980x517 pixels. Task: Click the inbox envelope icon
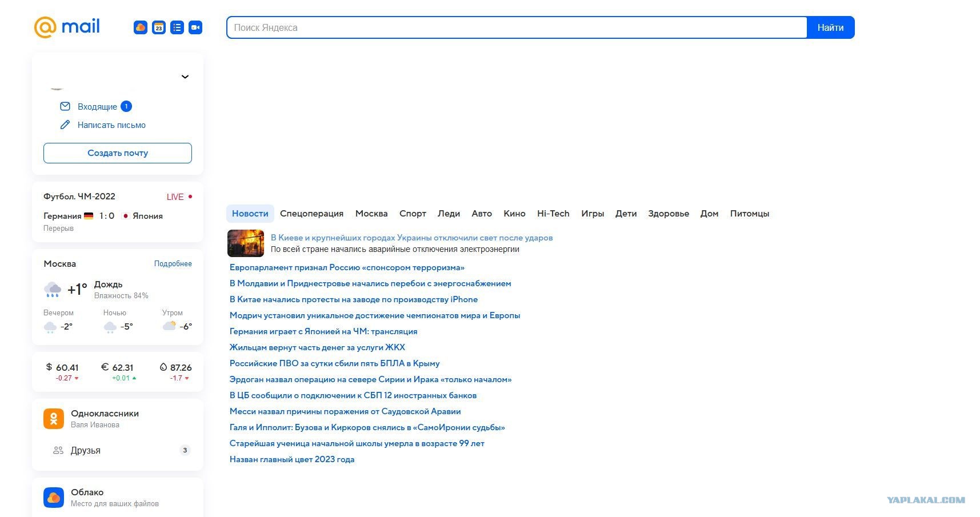[x=65, y=106]
